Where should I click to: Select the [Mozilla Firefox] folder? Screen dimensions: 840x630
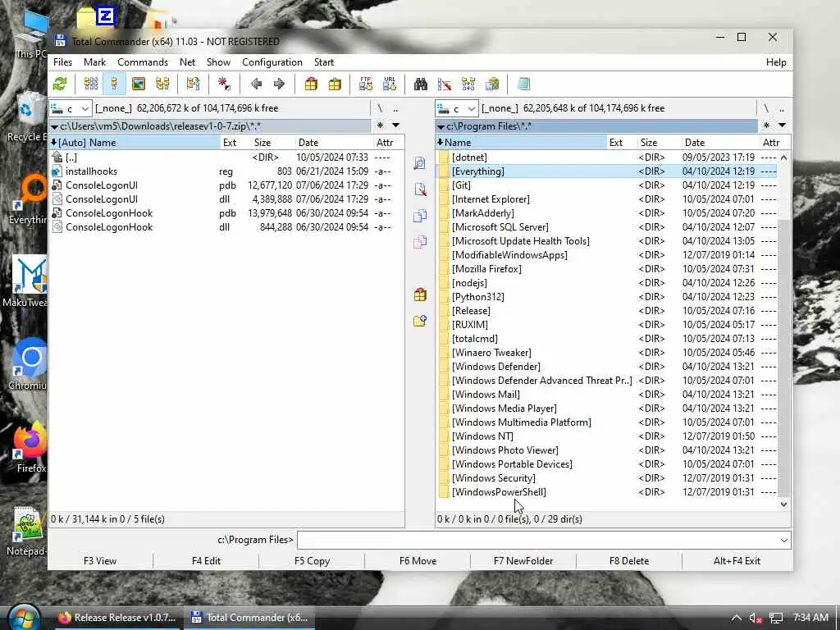tap(606, 269)
